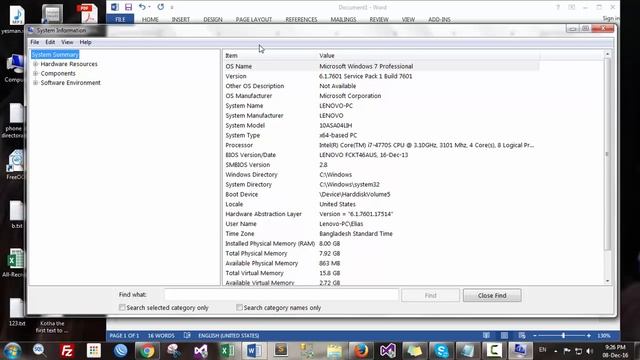Click Word's Redo icon
This screenshot has width=640, height=360.
(x=161, y=7)
